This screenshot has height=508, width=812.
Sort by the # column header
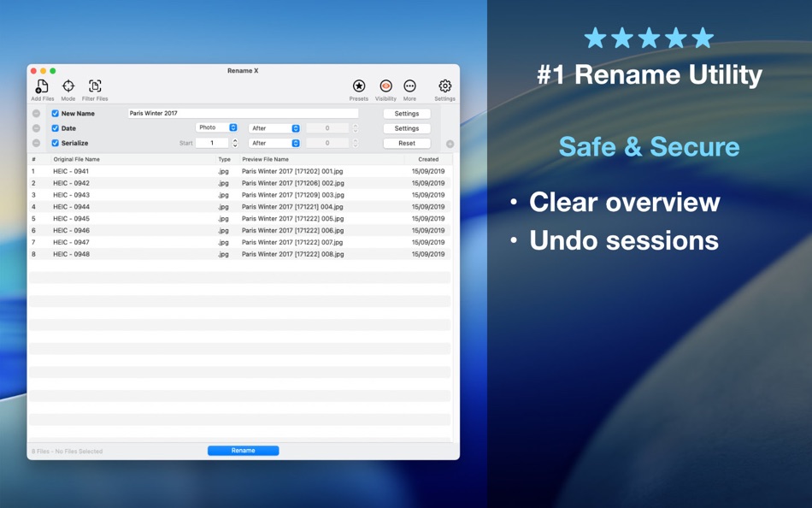tap(33, 159)
